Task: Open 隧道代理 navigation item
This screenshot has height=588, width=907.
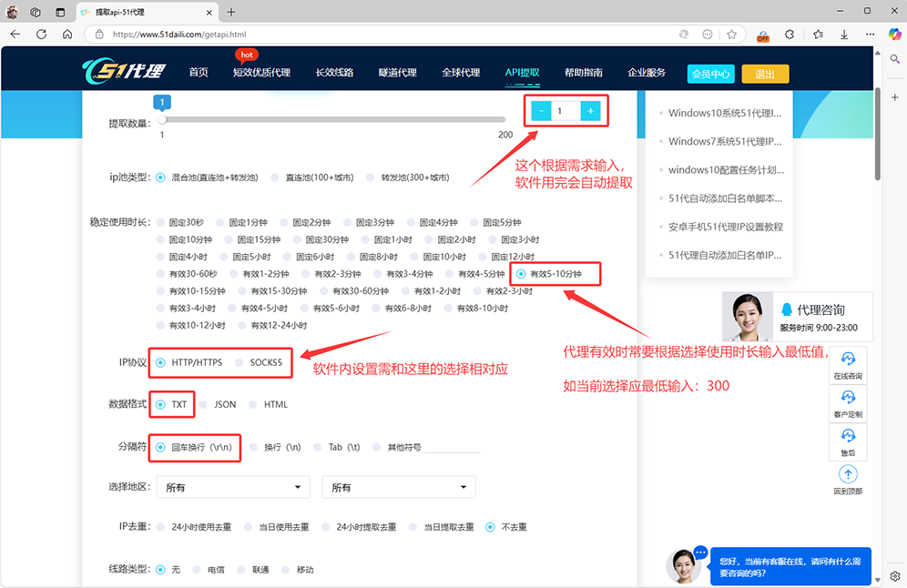Action: pos(397,72)
